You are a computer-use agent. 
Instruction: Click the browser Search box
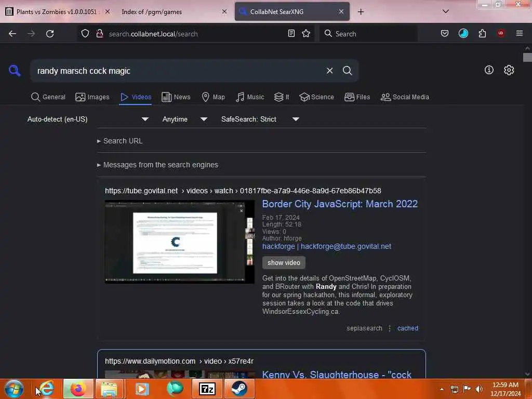pos(368,34)
